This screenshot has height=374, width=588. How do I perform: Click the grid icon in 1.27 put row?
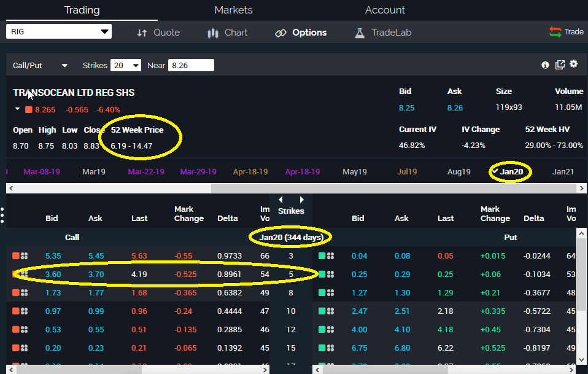330,292
